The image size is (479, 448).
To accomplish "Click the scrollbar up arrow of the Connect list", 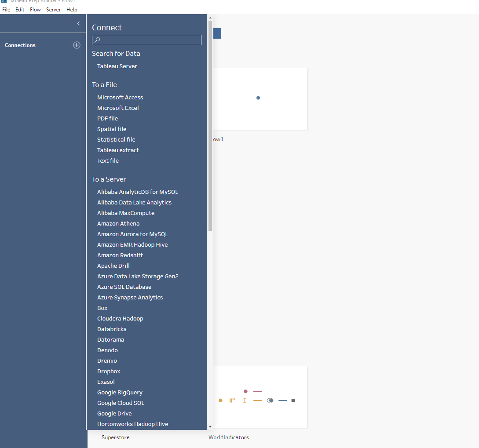I will coord(210,18).
